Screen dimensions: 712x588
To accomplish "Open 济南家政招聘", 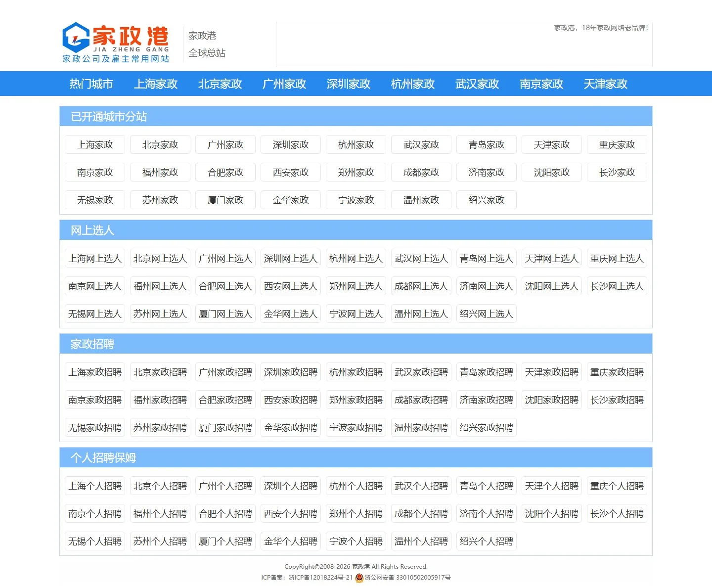I will pos(487,400).
